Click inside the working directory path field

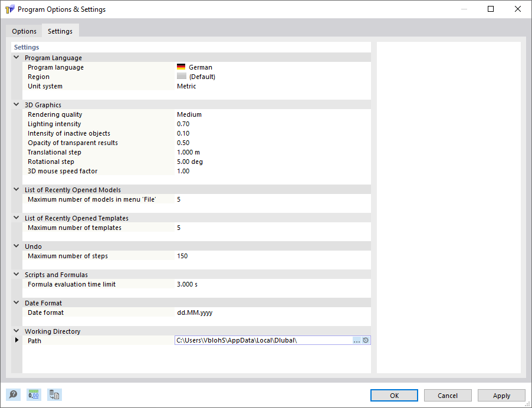(260, 340)
